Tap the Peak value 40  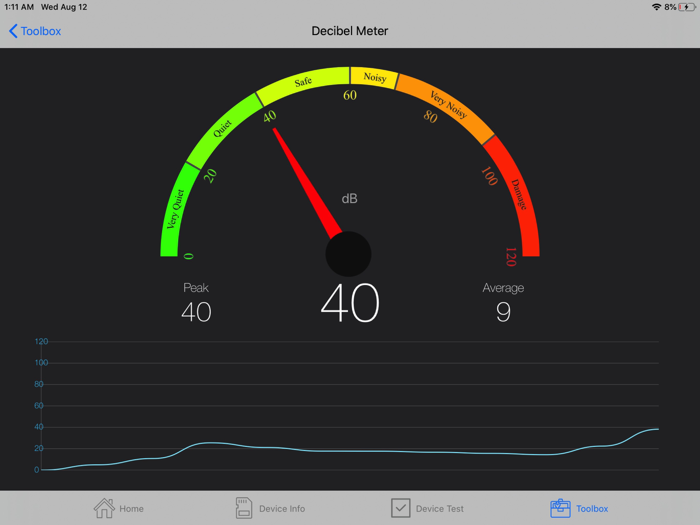click(x=196, y=312)
